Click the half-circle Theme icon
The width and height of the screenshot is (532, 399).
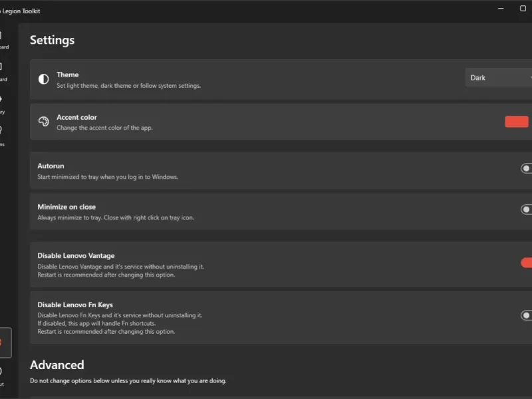[x=44, y=79]
